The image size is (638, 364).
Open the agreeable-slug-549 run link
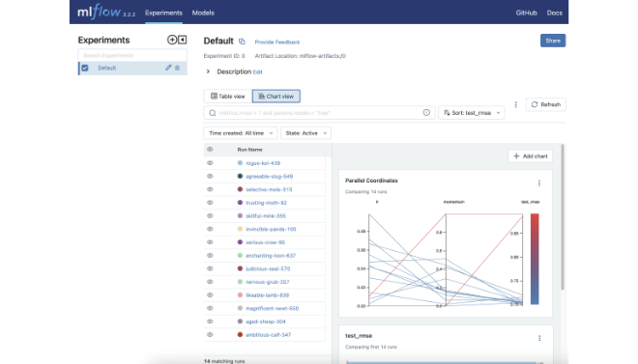pos(269,177)
